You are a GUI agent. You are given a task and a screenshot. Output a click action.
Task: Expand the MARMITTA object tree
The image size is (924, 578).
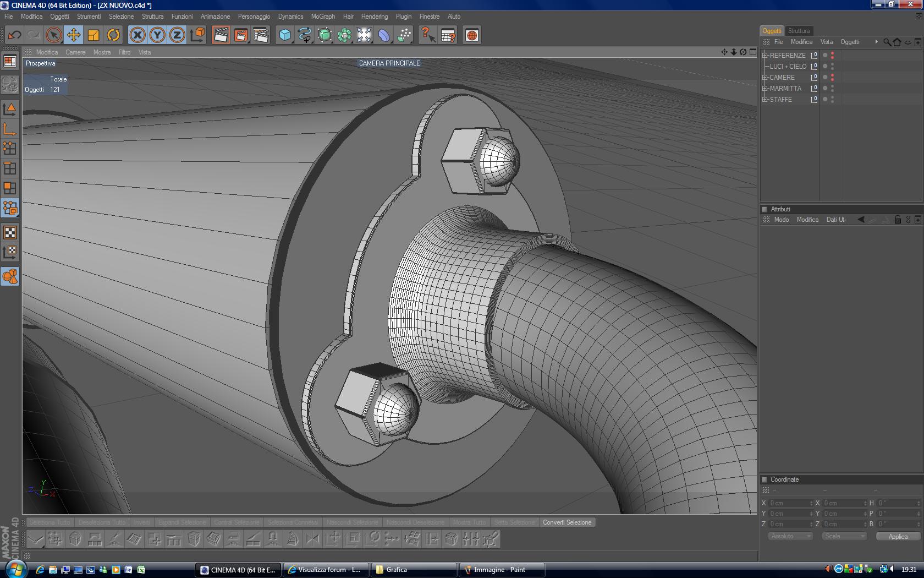[765, 88]
